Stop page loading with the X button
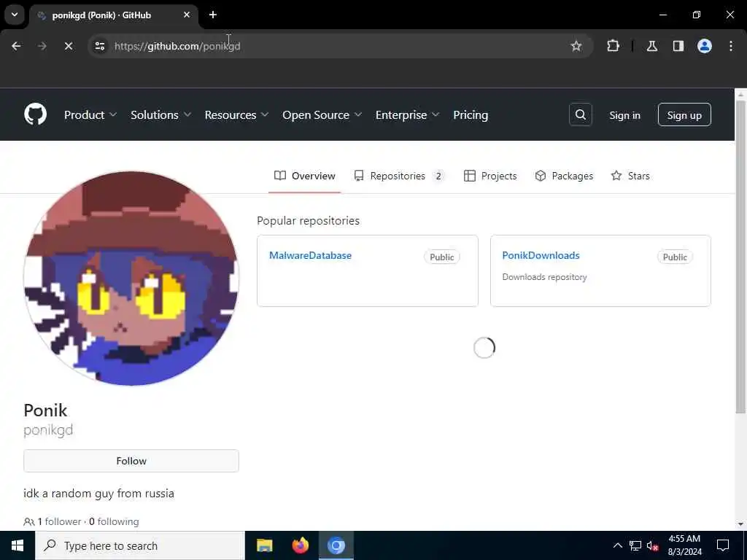Viewport: 747px width, 560px height. pyautogui.click(x=68, y=46)
